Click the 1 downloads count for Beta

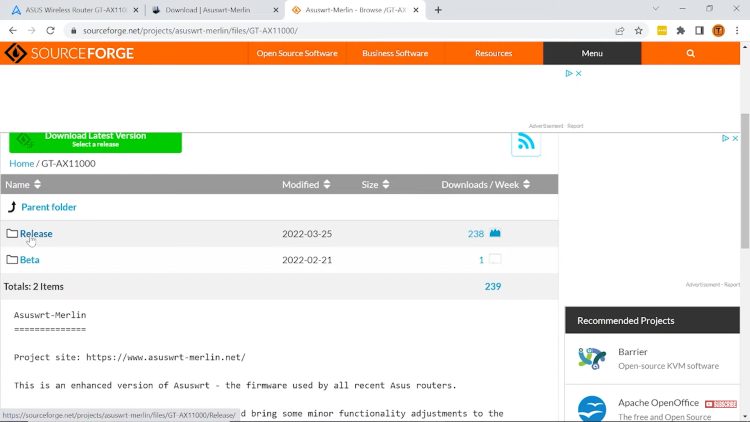point(481,260)
